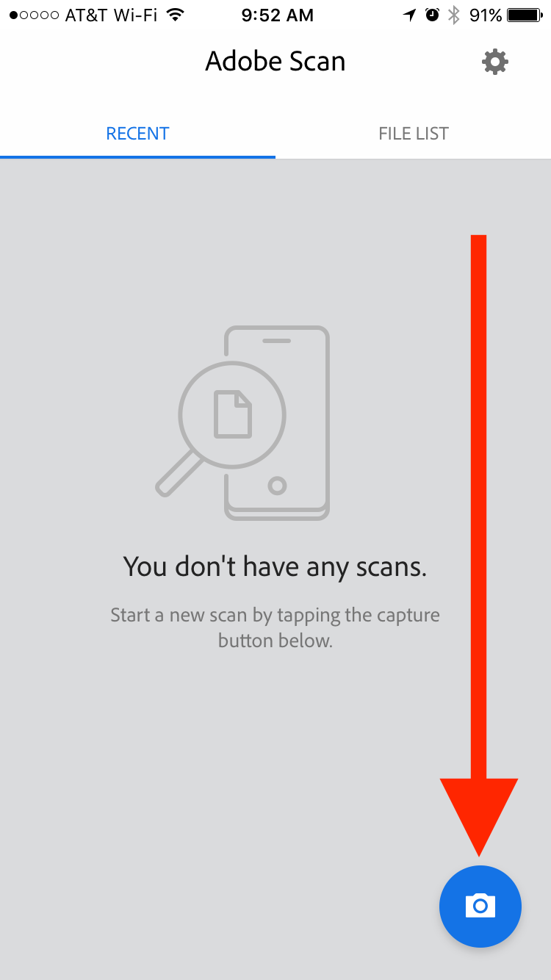Screen dimensions: 551x980
Task: Tap the Bluetooth status icon
Action: point(454,15)
